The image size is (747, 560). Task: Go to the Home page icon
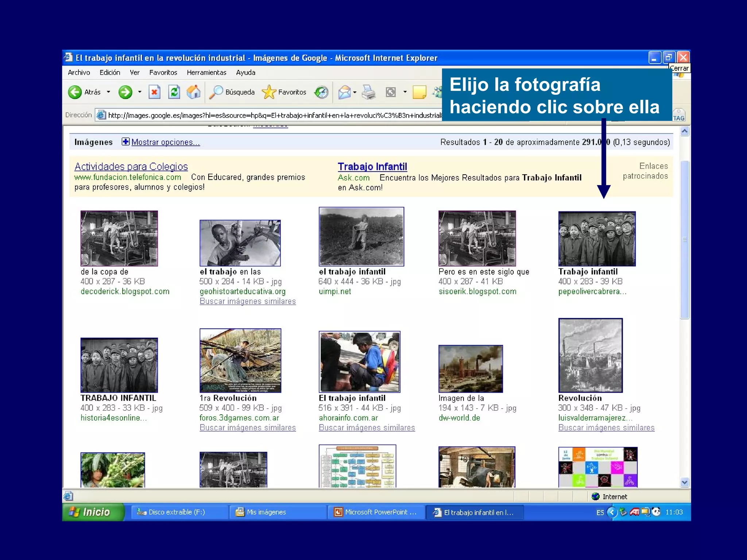click(x=193, y=92)
